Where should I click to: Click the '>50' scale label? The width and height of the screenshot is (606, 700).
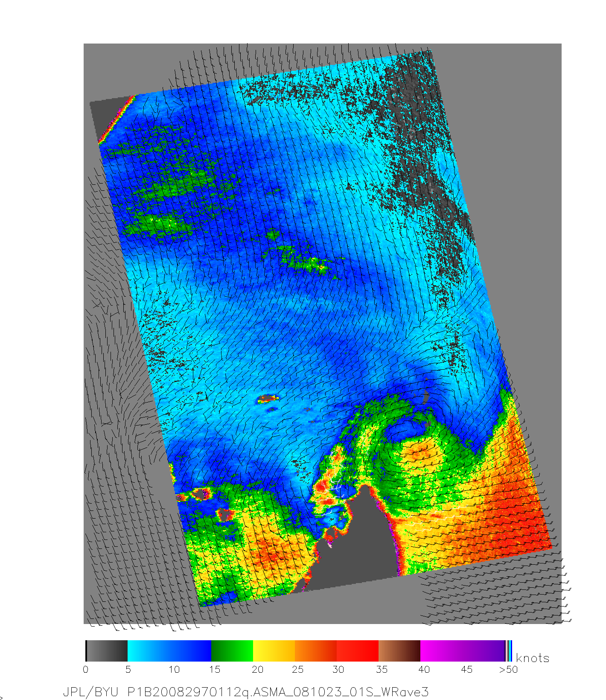509,669
